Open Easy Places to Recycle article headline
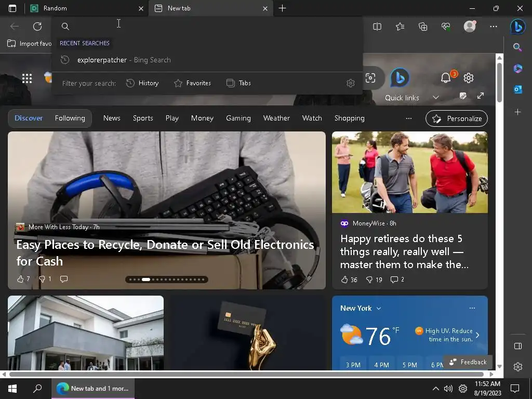Screen dimensions: 532x399 click(x=165, y=253)
